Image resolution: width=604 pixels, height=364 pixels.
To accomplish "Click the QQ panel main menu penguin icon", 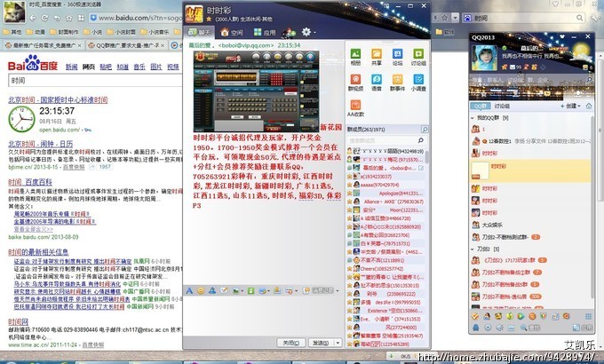I will pyautogui.click(x=476, y=328).
